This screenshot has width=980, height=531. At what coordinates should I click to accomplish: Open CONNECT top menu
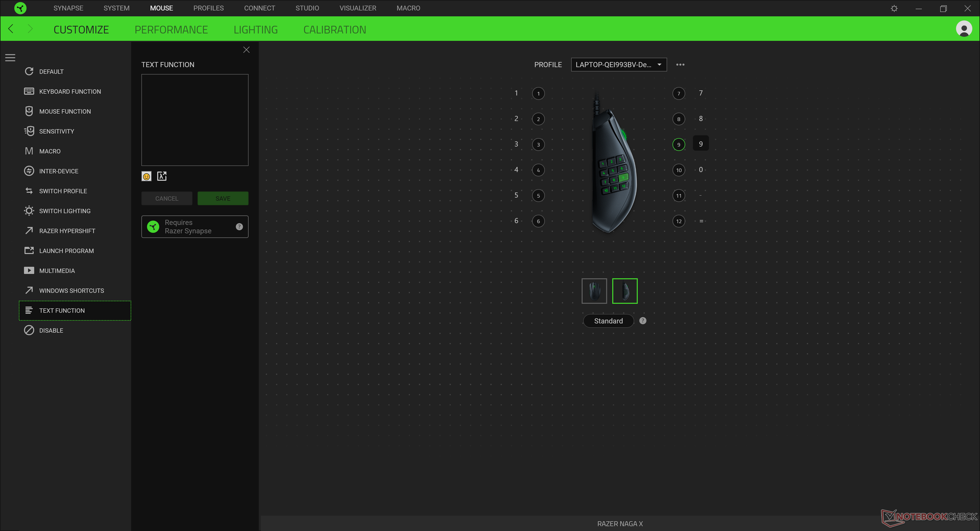259,8
